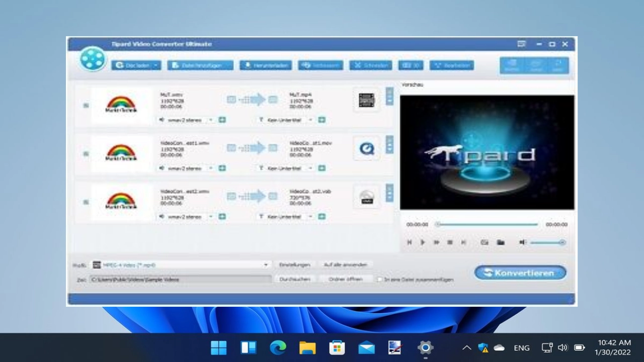Fast forward the preview video

pyautogui.click(x=436, y=242)
